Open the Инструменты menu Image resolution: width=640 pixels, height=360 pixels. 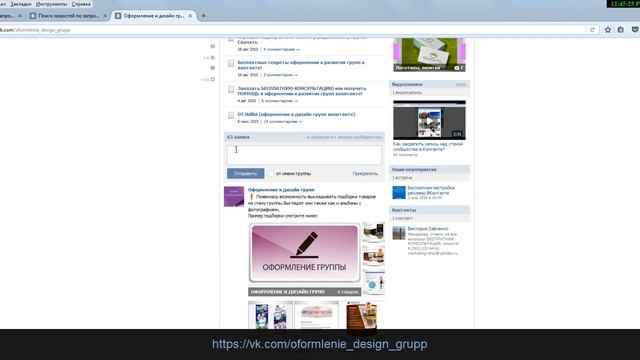51,4
